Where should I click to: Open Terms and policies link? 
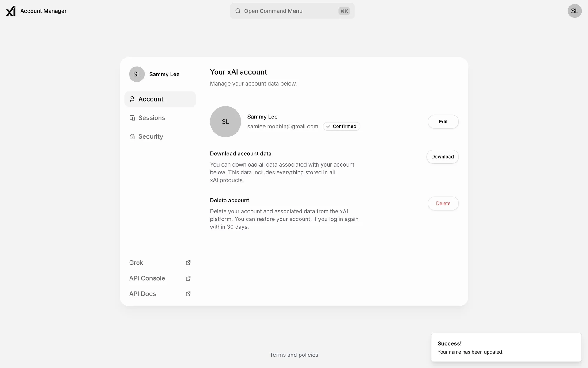pos(294,355)
